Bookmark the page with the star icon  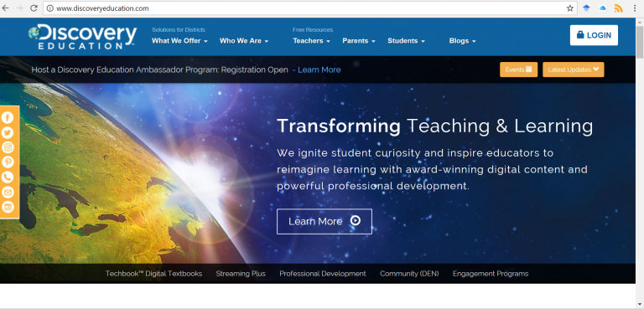click(x=569, y=8)
